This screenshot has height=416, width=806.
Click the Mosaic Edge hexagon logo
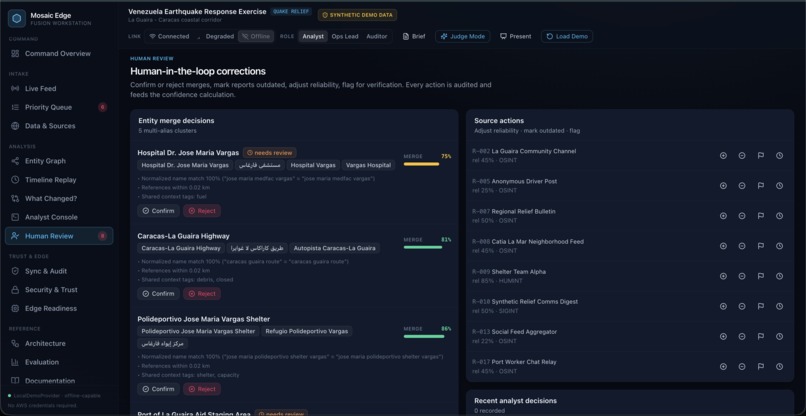pyautogui.click(x=16, y=19)
